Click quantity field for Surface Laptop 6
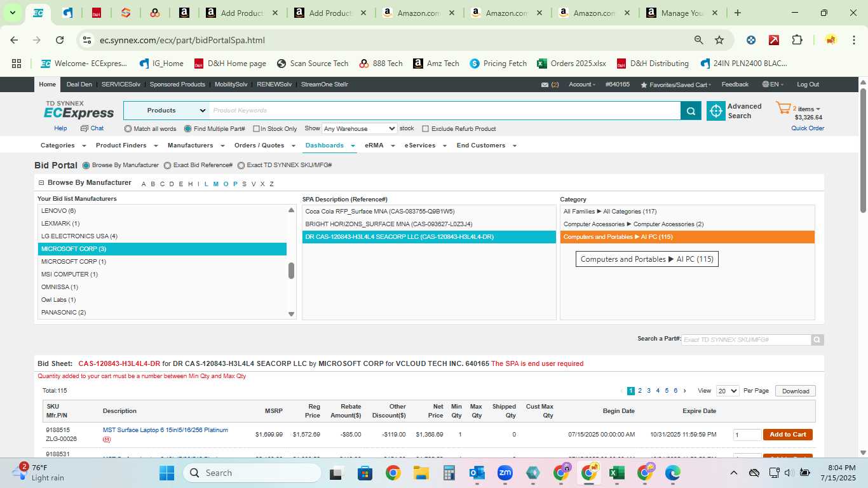 pyautogui.click(x=747, y=435)
